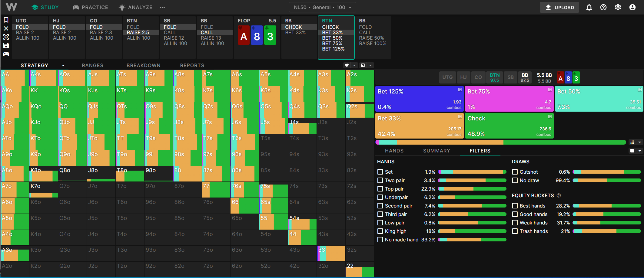
Task: Click notes icon on Bet 125% card
Action: point(460,90)
